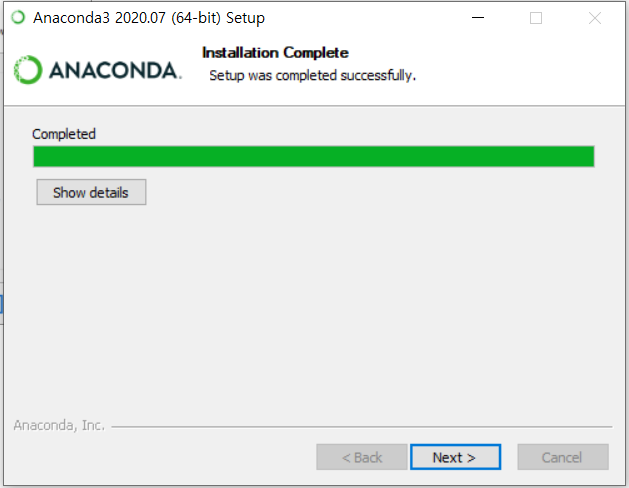The image size is (629, 488).
Task: Click the green Anaconda ring logo
Action: pyautogui.click(x=28, y=70)
